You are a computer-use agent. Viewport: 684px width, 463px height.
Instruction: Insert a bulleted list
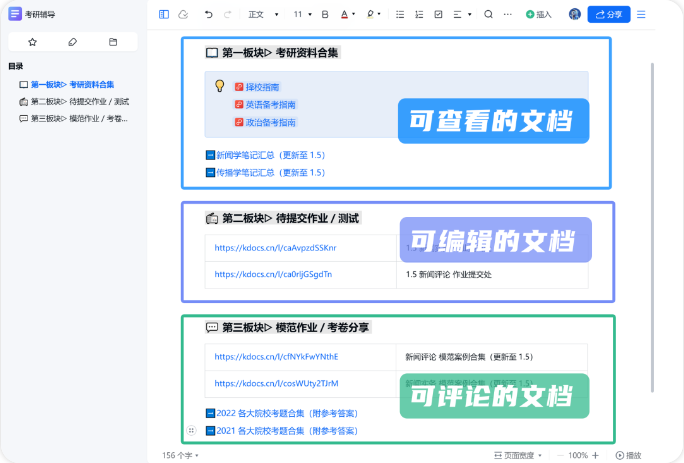point(400,15)
